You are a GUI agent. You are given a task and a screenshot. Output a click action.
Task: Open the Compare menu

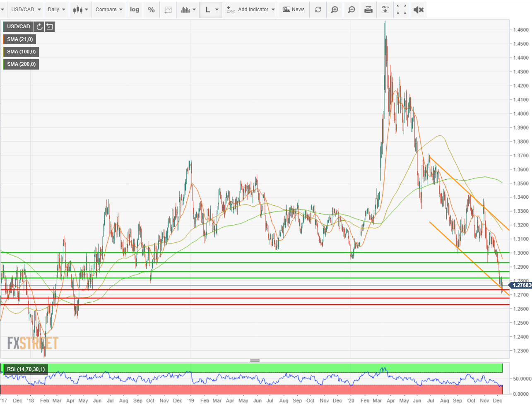[108, 9]
